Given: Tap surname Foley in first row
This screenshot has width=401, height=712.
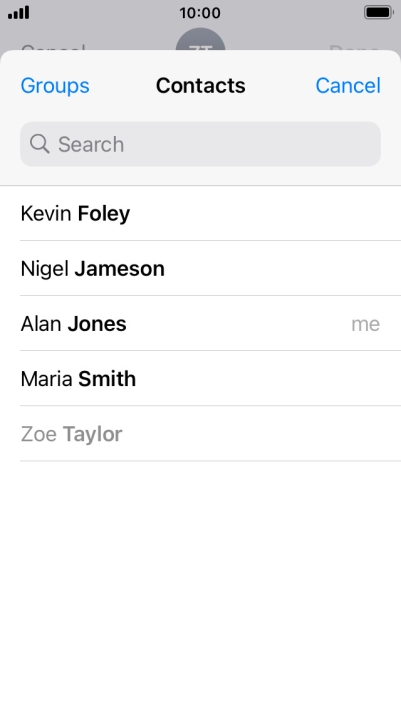Looking at the screenshot, I should 104,213.
